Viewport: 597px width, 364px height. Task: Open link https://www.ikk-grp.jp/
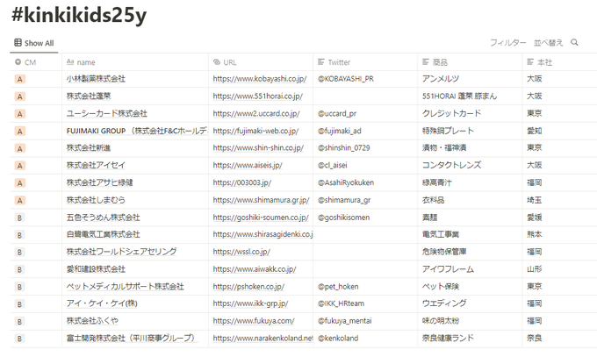(x=250, y=303)
